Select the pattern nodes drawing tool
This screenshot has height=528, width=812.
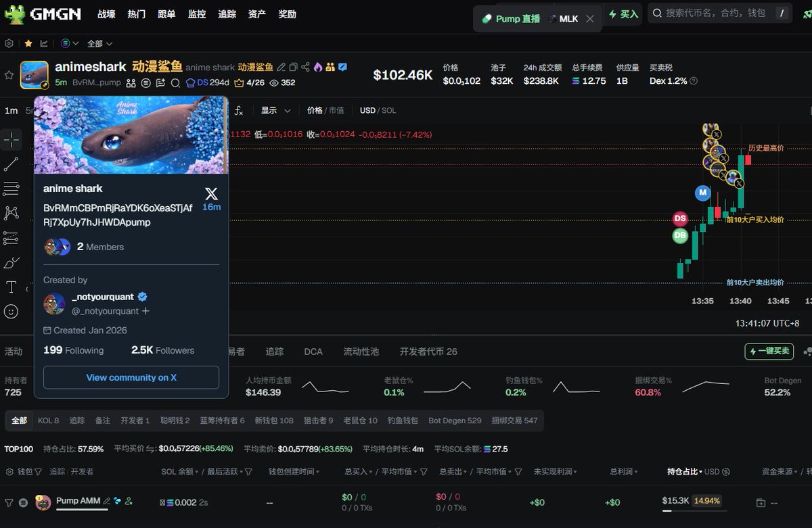pyautogui.click(x=11, y=213)
